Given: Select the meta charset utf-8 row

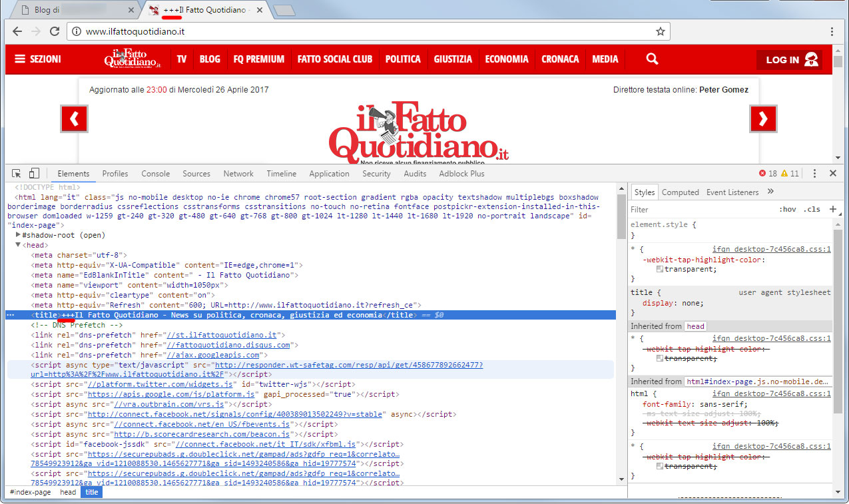Looking at the screenshot, I should (x=79, y=255).
